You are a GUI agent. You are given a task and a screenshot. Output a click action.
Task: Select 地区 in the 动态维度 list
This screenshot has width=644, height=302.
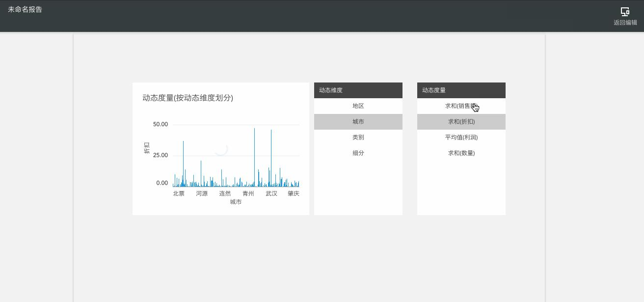[358, 106]
